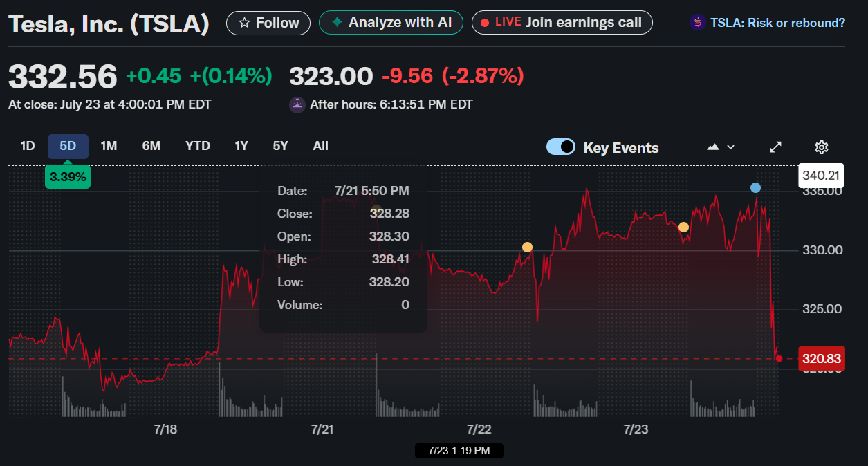Toggle off the Key Events switch

(560, 147)
